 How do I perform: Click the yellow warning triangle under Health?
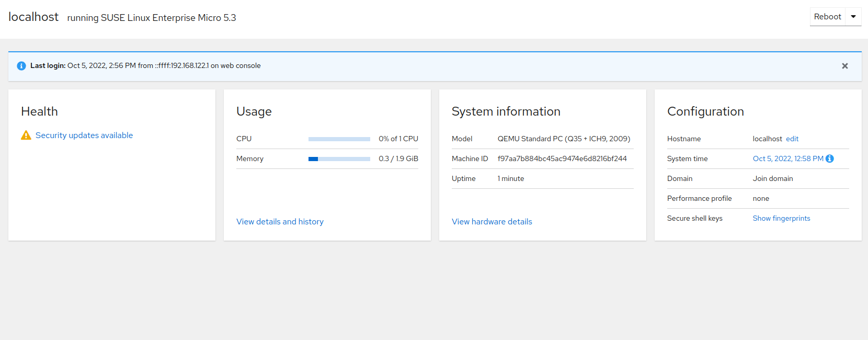[x=26, y=135]
